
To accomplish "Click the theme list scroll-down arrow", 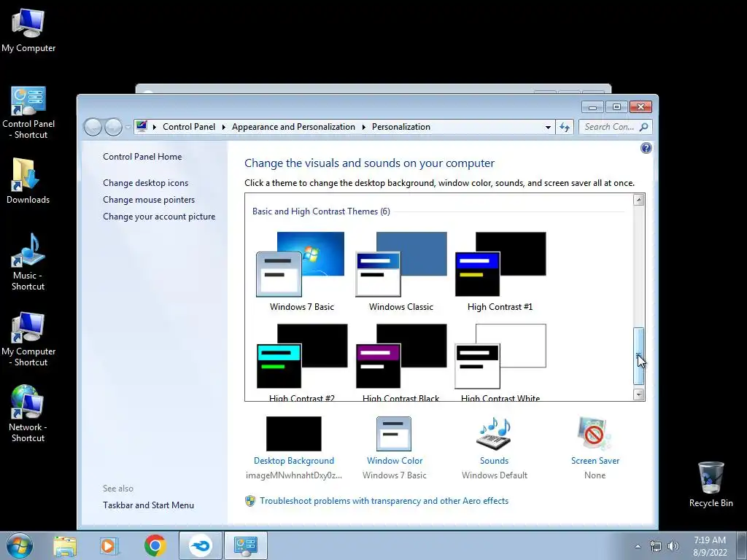I will point(639,394).
